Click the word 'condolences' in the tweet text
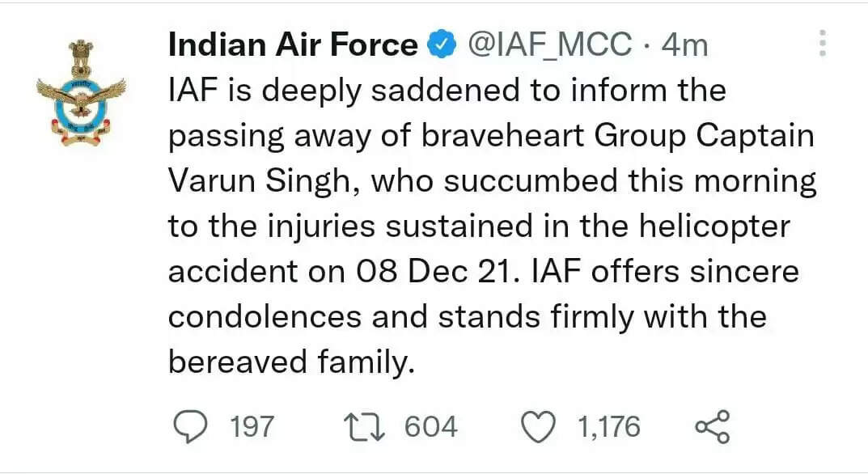868x474 pixels. (x=265, y=317)
